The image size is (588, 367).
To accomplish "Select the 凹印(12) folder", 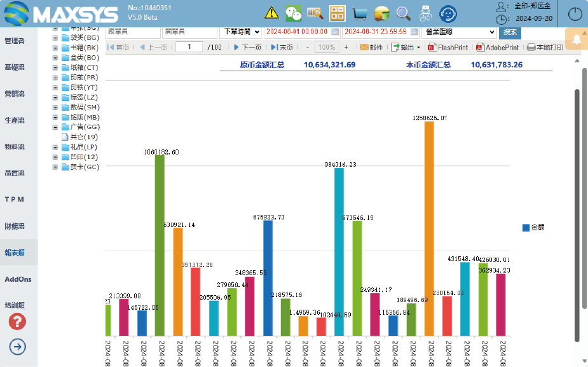I will (80, 157).
